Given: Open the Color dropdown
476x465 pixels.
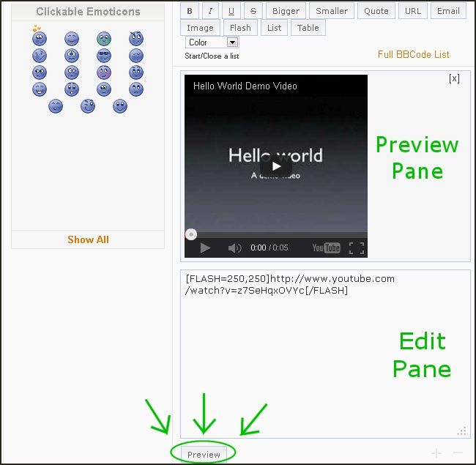Looking at the screenshot, I should pyautogui.click(x=212, y=42).
